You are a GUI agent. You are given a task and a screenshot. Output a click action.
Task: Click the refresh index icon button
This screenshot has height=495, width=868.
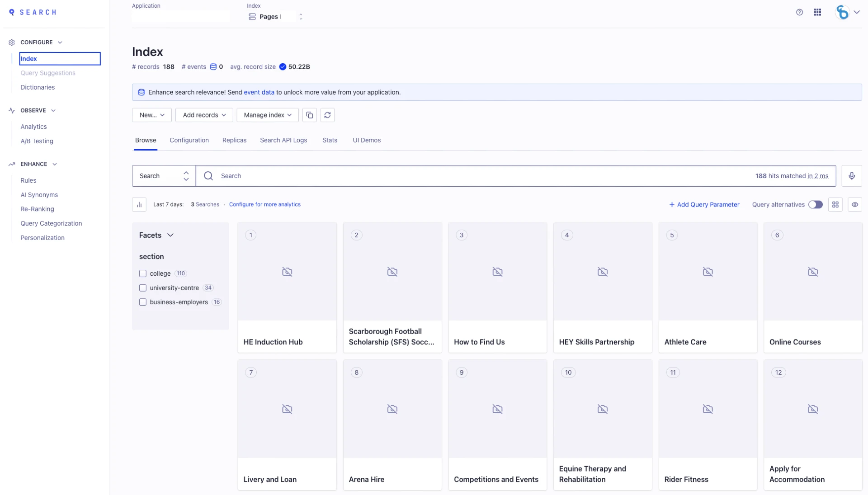pyautogui.click(x=328, y=115)
